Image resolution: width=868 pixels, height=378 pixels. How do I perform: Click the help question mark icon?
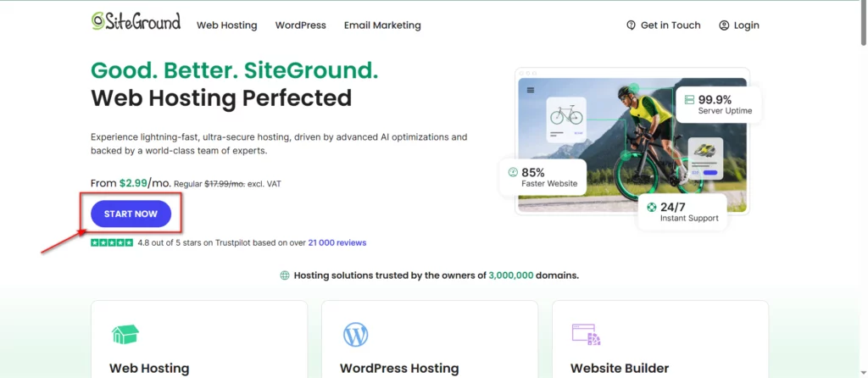(631, 25)
